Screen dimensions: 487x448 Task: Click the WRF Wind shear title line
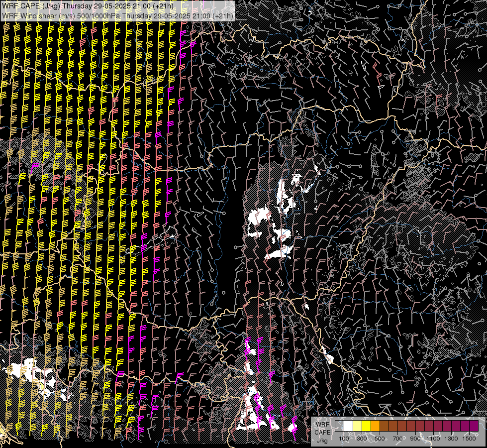point(117,15)
